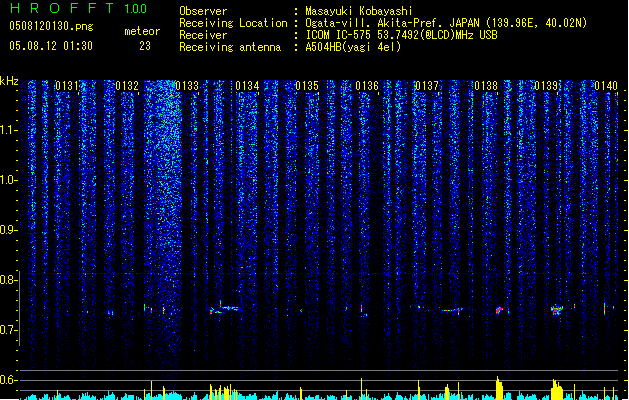Click the 1.1 kHz axis tick label
The image size is (629, 400).
(x=8, y=130)
